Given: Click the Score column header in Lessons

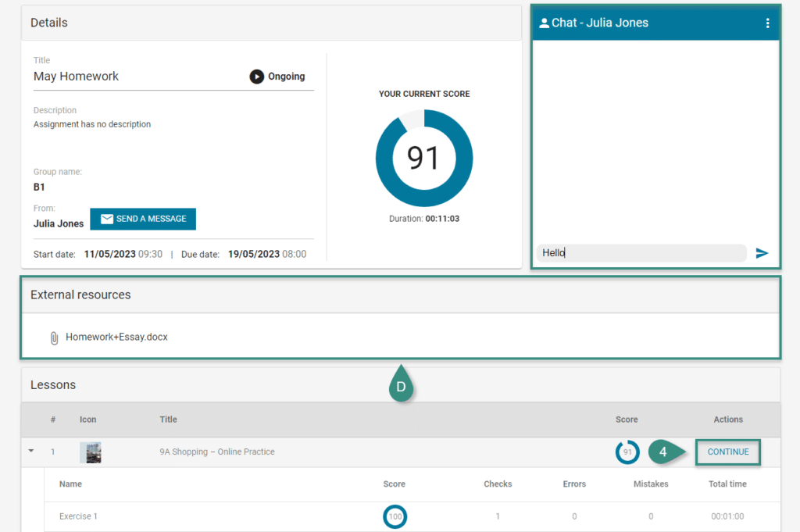Looking at the screenshot, I should [x=627, y=420].
